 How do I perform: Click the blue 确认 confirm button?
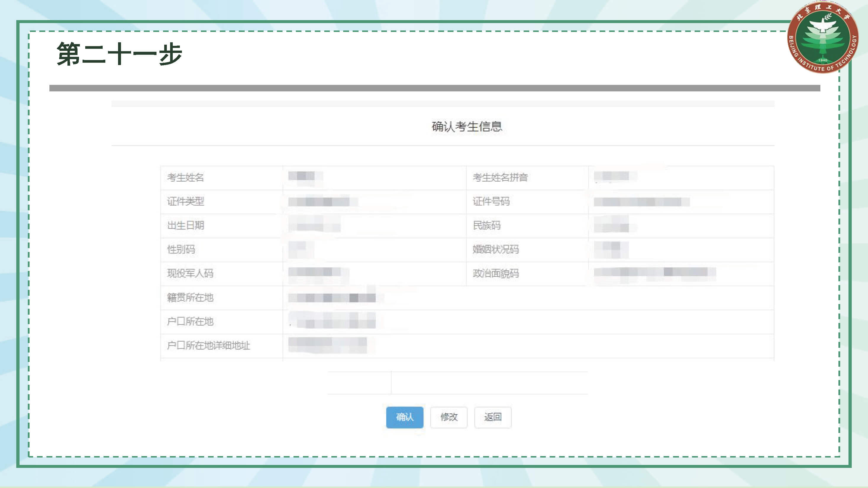[x=404, y=417]
